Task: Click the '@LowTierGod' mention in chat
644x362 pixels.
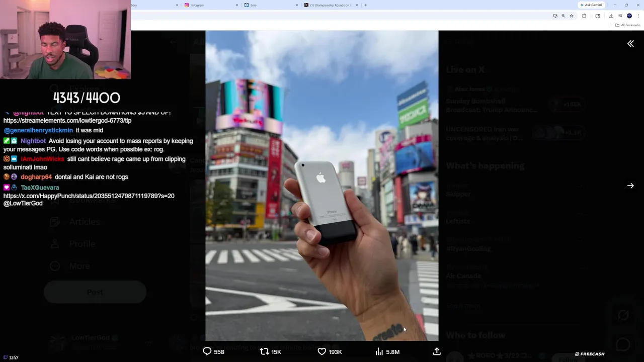Action: [23, 203]
